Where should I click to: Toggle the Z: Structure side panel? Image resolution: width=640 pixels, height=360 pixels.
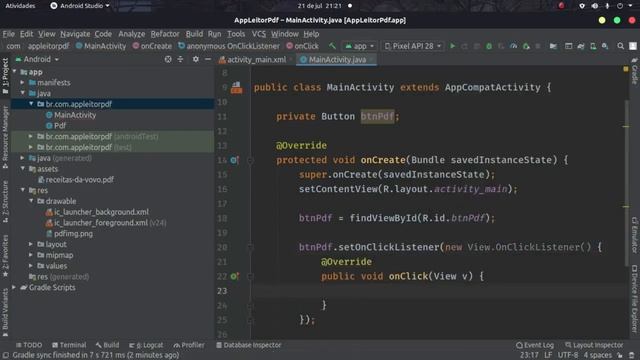point(5,201)
